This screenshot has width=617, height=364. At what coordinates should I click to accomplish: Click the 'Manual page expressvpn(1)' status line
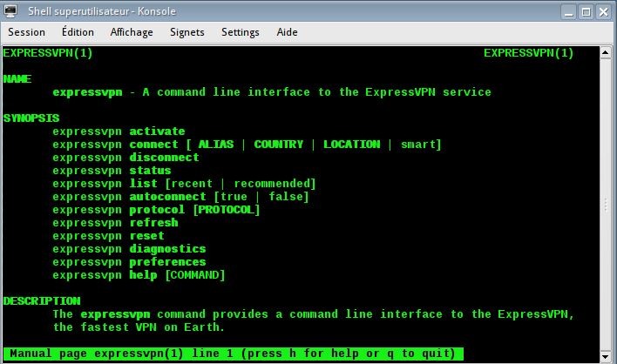[234, 354]
